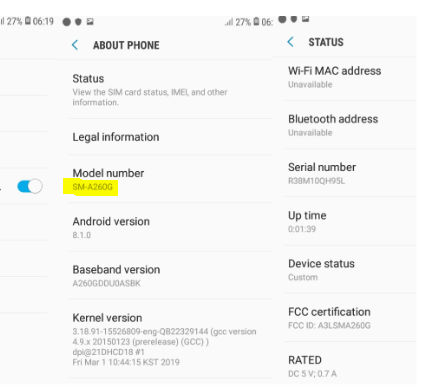
Task: Go back from About Phone screen
Action: (75, 45)
